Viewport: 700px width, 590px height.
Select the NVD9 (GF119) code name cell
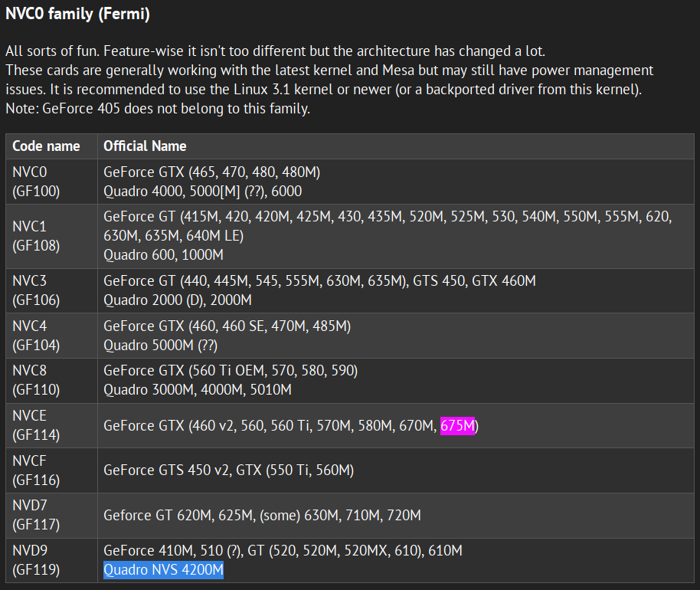point(36,561)
